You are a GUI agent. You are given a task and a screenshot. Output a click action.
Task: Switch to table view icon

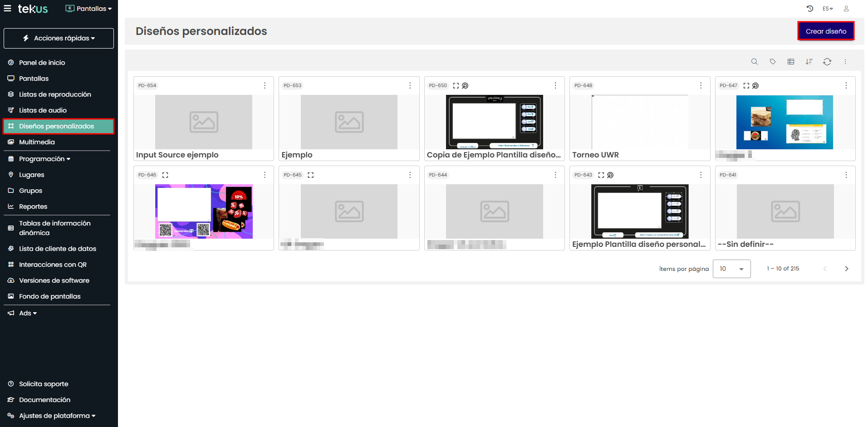pyautogui.click(x=790, y=62)
